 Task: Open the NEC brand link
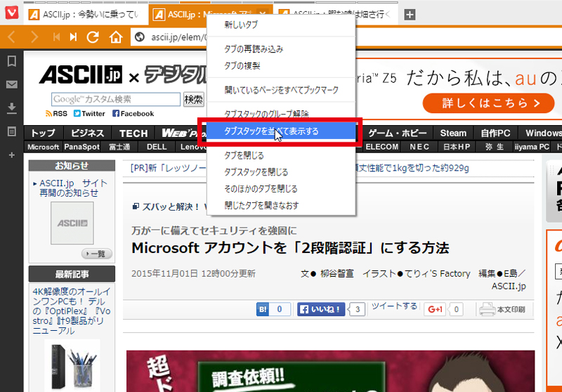tap(419, 147)
